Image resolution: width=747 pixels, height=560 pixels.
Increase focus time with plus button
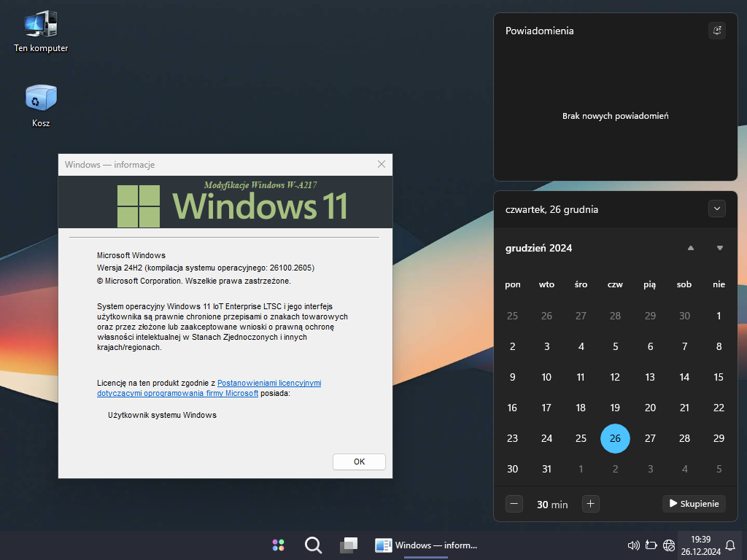pos(591,504)
